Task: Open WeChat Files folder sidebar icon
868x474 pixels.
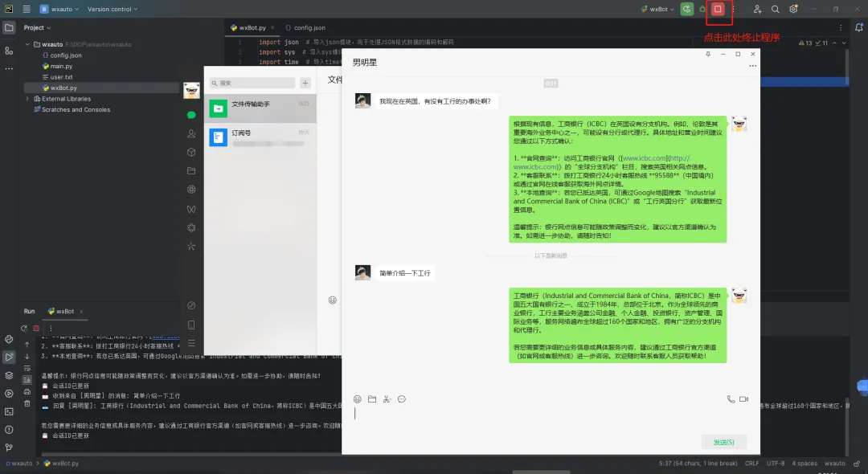Action: click(x=191, y=171)
